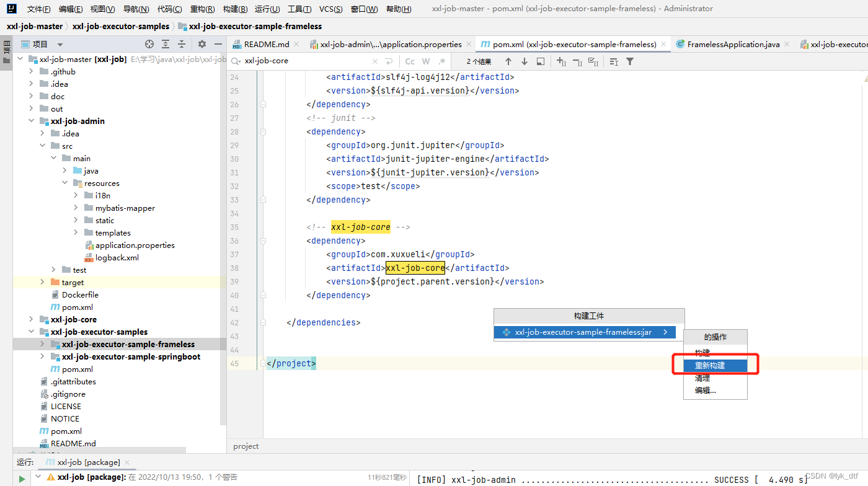Select 编辑... in the actions popup
The width and height of the screenshot is (868, 486).
click(x=715, y=390)
